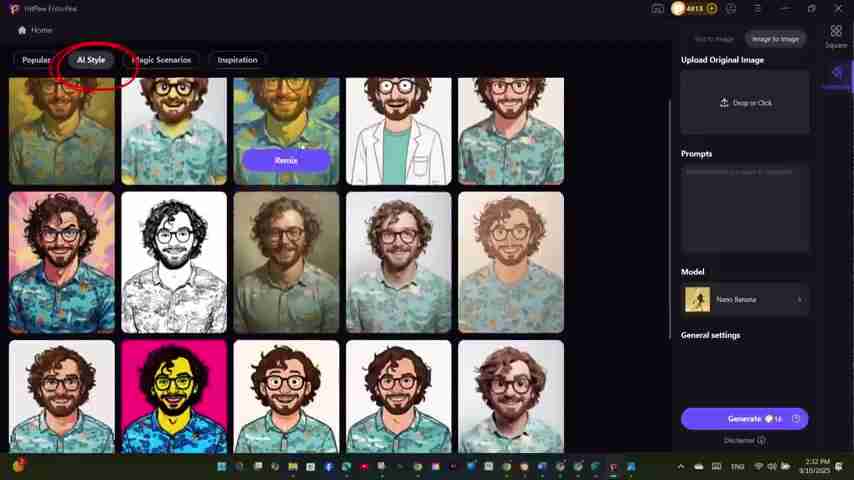This screenshot has width=854, height=480.
Task: Open the user account face icon
Action: click(x=732, y=8)
